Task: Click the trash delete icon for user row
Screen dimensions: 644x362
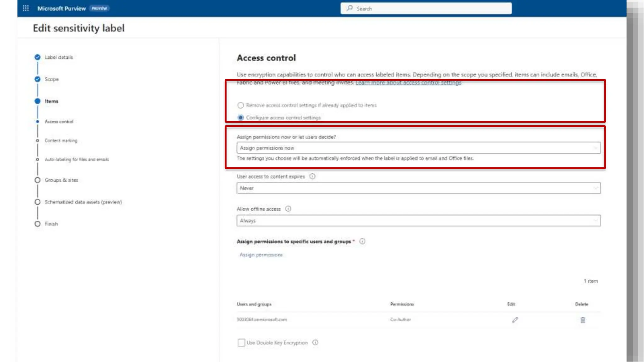Action: tap(583, 320)
